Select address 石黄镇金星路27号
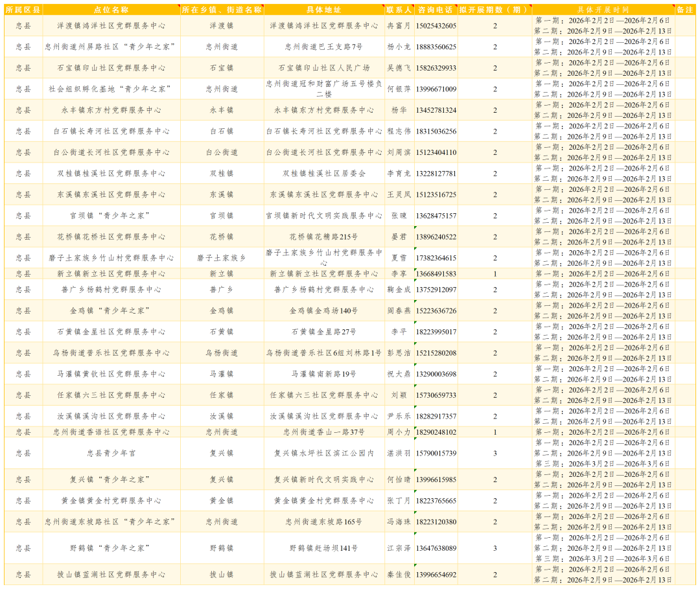 point(324,332)
